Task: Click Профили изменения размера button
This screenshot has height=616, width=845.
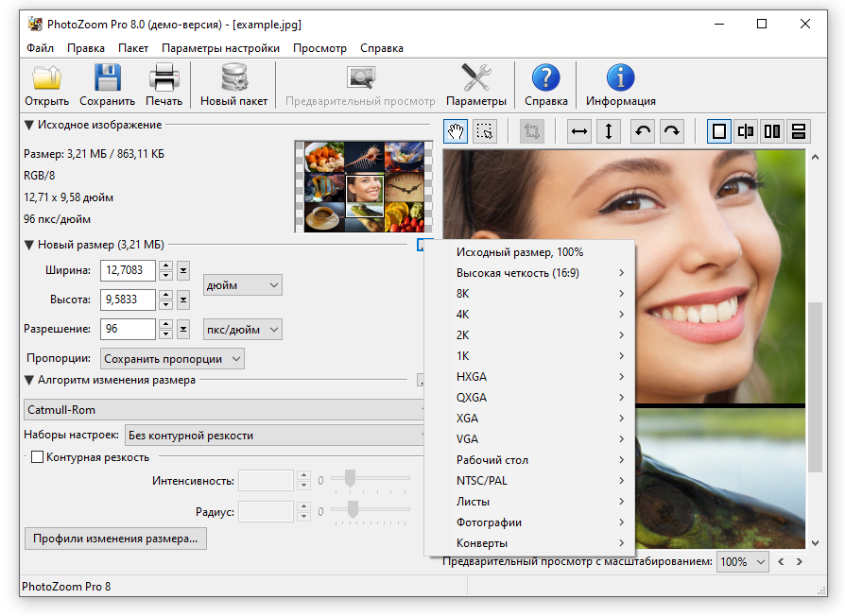Action: [115, 539]
